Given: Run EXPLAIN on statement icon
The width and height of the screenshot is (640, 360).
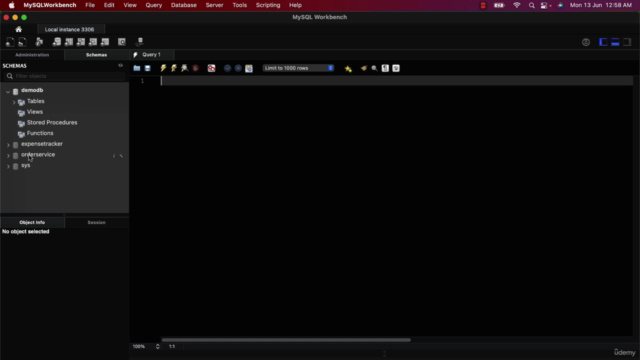Looking at the screenshot, I should point(184,68).
